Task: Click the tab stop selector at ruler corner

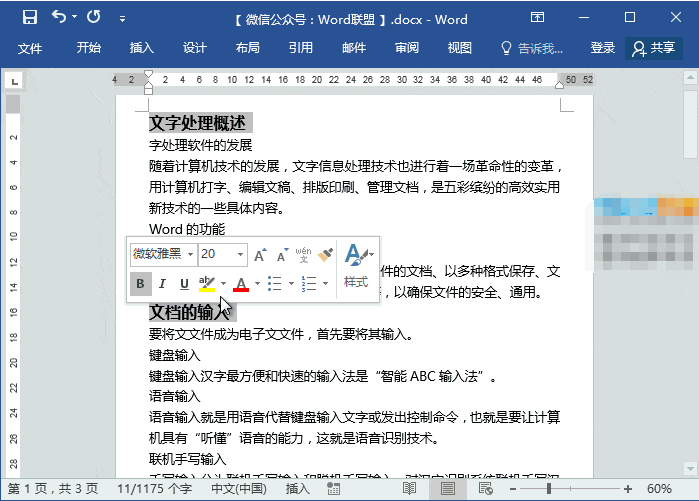Action: [x=14, y=82]
